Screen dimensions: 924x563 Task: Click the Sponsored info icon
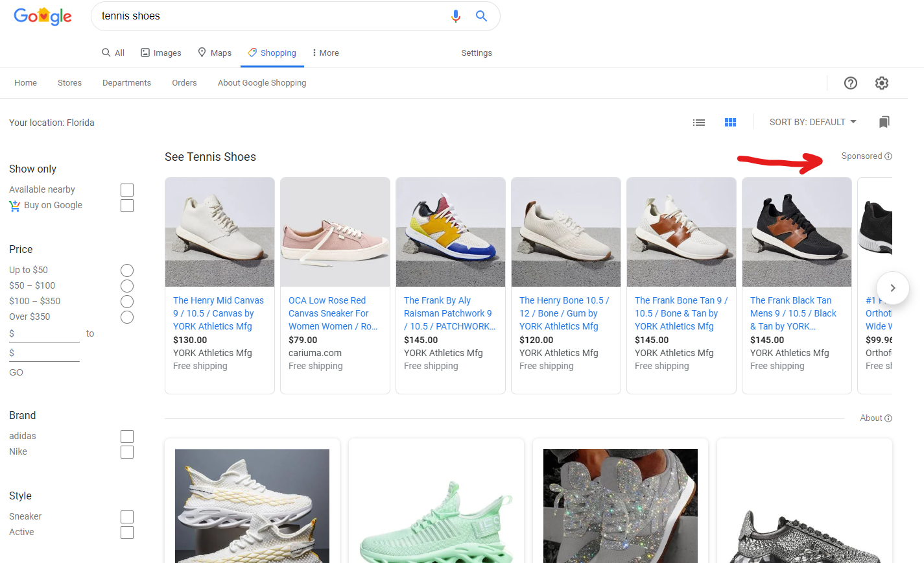click(888, 156)
